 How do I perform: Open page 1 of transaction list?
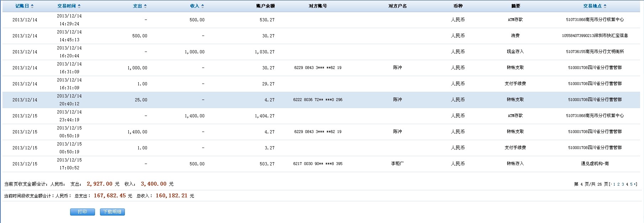click(614, 184)
